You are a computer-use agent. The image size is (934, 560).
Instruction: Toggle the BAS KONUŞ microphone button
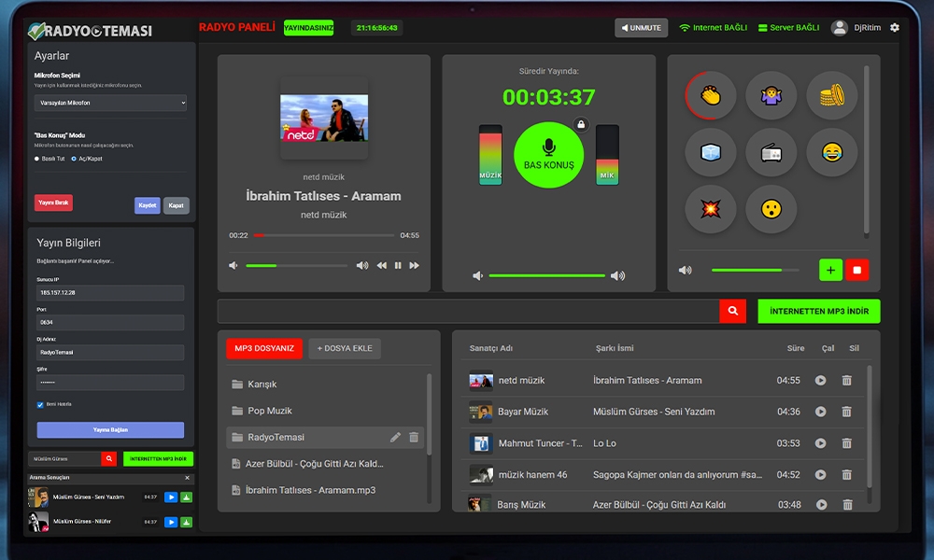(x=548, y=155)
